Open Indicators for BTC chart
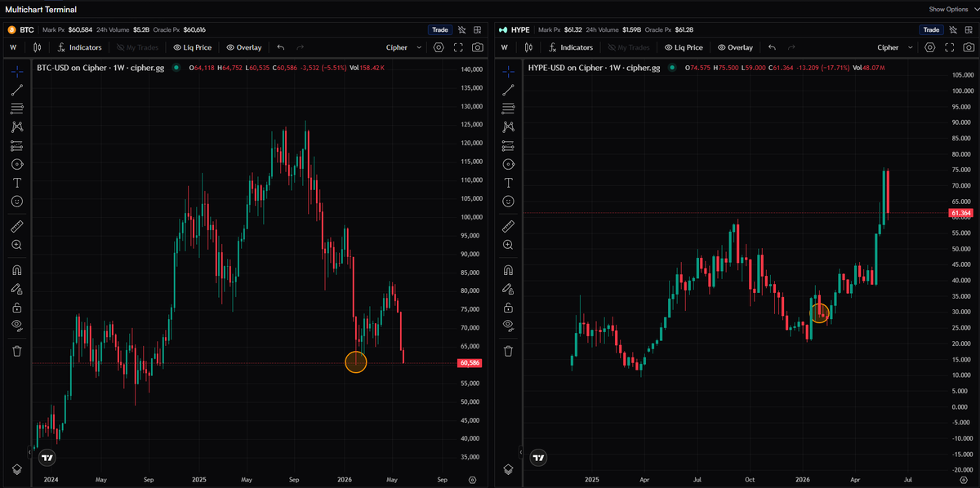 pos(79,47)
